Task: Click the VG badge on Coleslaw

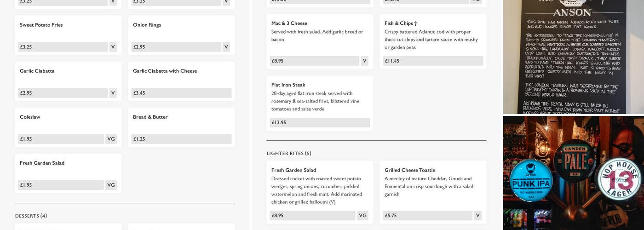Action: coord(111,139)
